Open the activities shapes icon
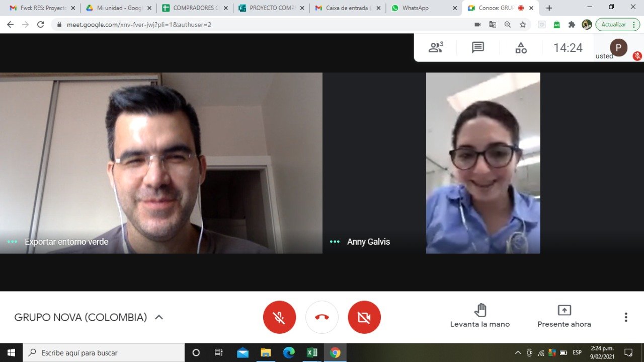 521,48
